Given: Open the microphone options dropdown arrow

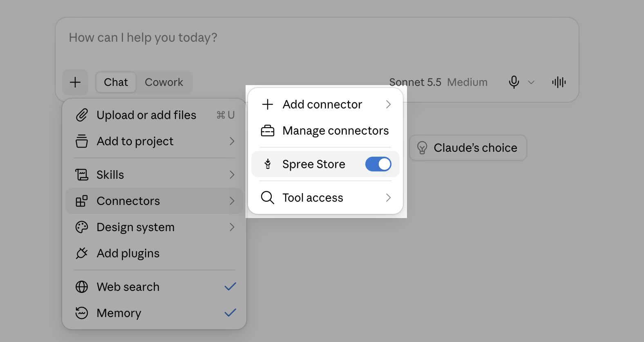Looking at the screenshot, I should 531,82.
